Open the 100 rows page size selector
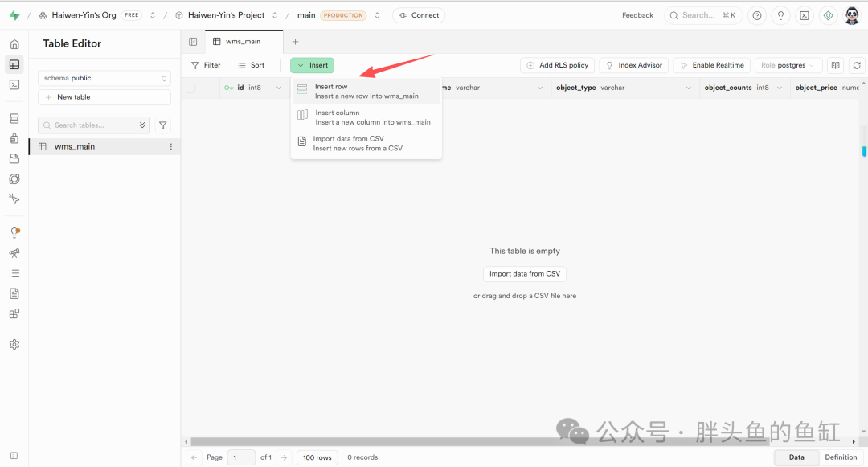 pos(317,457)
